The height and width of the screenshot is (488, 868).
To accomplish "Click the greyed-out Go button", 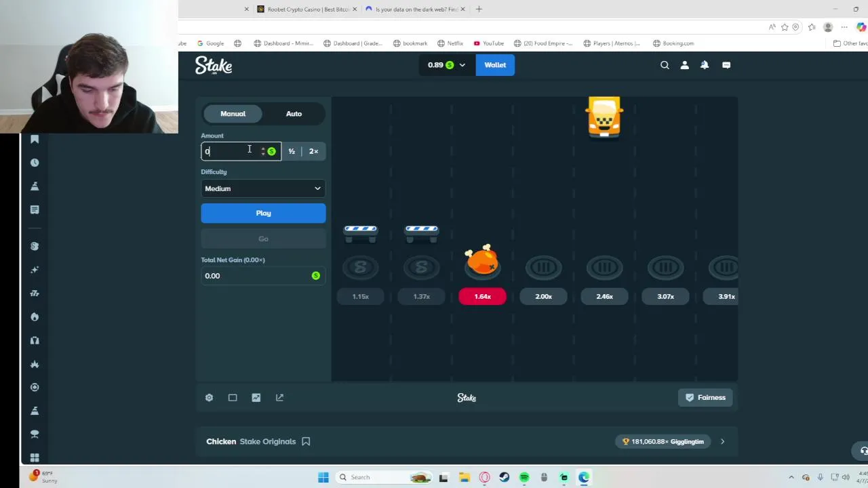I will coord(263,239).
